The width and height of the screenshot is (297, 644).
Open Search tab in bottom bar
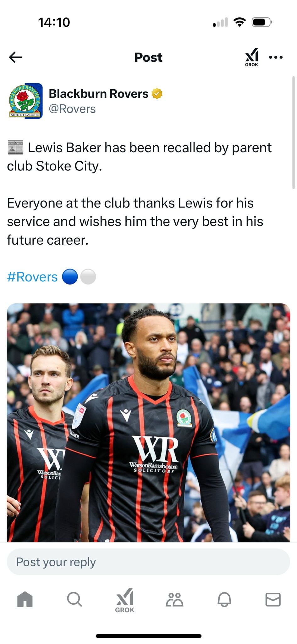pos(74,599)
